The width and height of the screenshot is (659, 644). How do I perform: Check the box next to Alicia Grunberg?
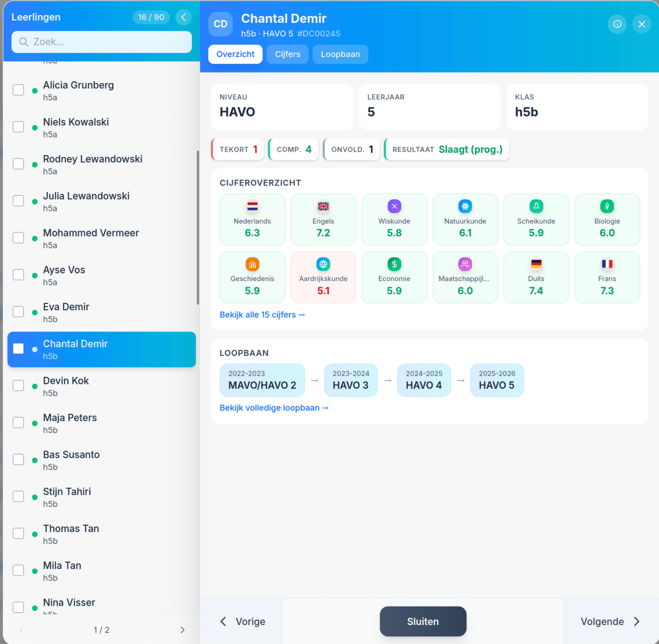(18, 90)
